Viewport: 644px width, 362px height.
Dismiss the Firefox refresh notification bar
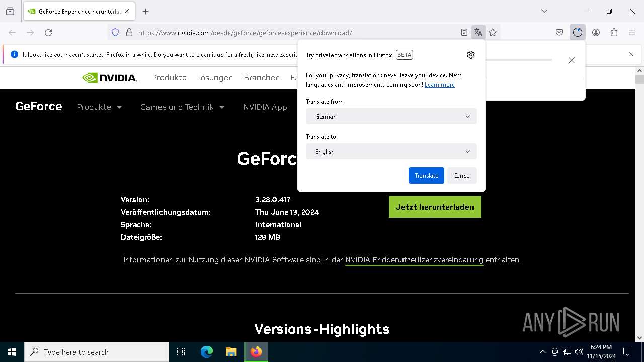[x=631, y=54]
